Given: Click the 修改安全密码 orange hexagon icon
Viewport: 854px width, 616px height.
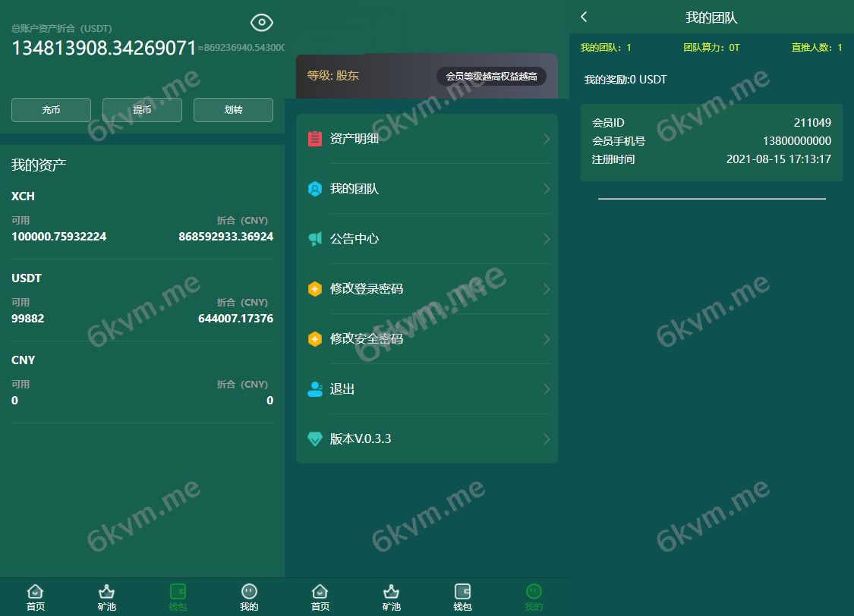Looking at the screenshot, I should click(315, 339).
